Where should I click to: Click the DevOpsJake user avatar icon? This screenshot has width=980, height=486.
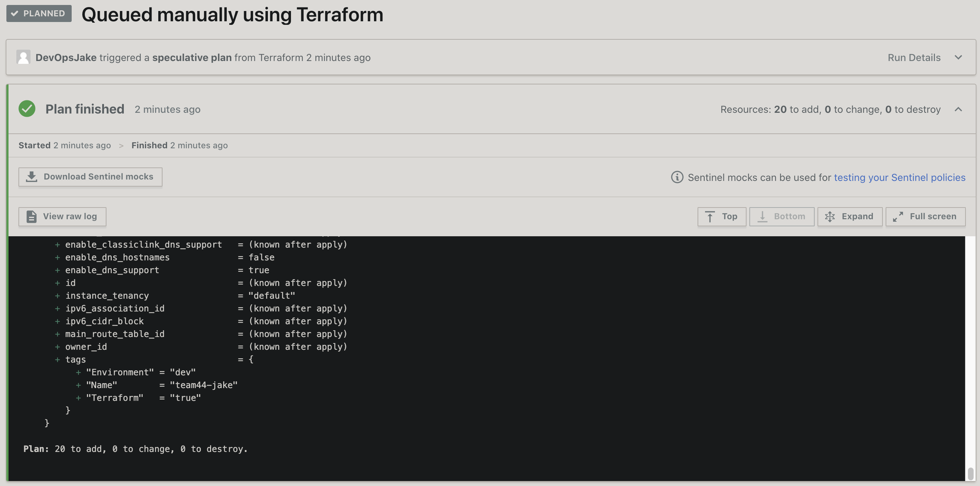(x=23, y=57)
